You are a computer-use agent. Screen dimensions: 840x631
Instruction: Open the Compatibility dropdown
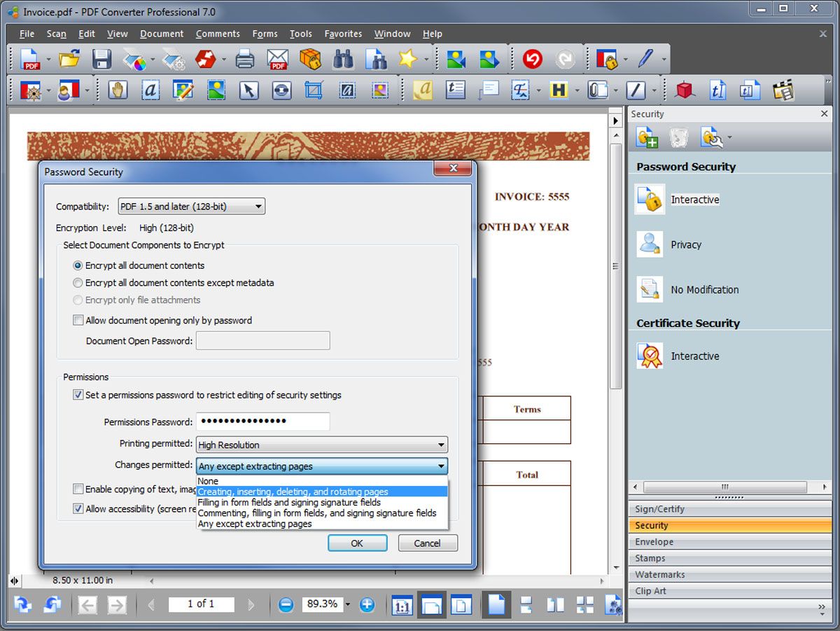click(x=192, y=206)
